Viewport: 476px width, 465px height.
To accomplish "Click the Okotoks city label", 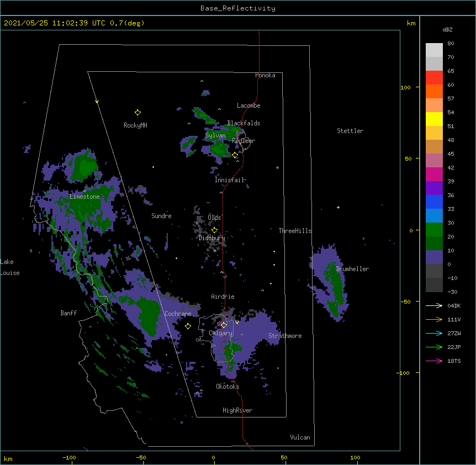I will 228,387.
